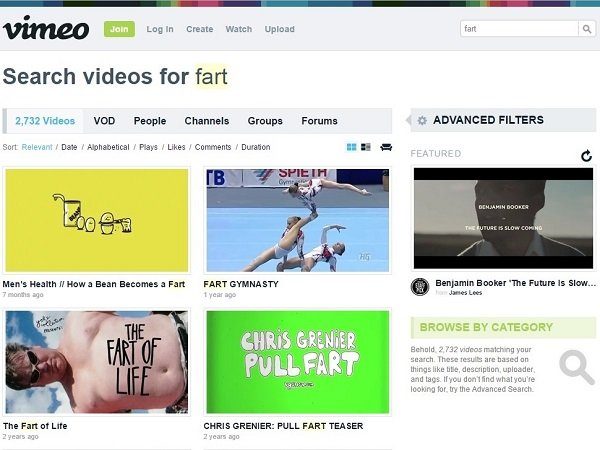Switch to the Groups tab
The width and height of the screenshot is (600, 450).
point(265,121)
